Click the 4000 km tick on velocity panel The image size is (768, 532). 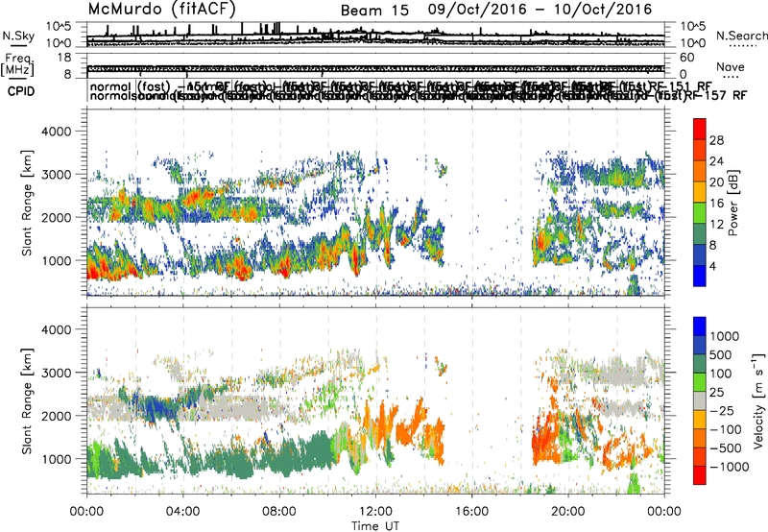pyautogui.click(x=59, y=329)
